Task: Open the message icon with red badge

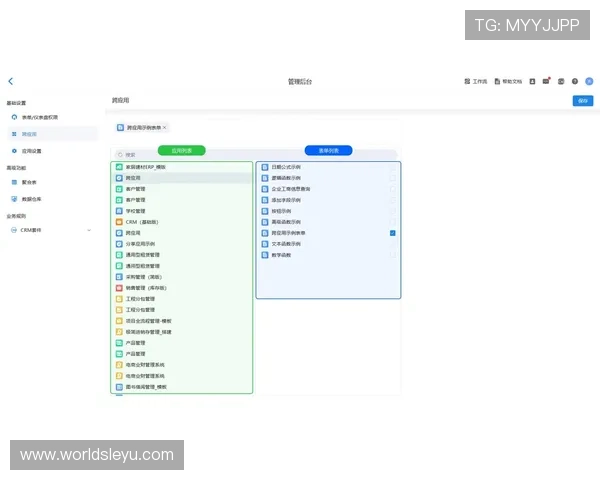Action: [546, 81]
